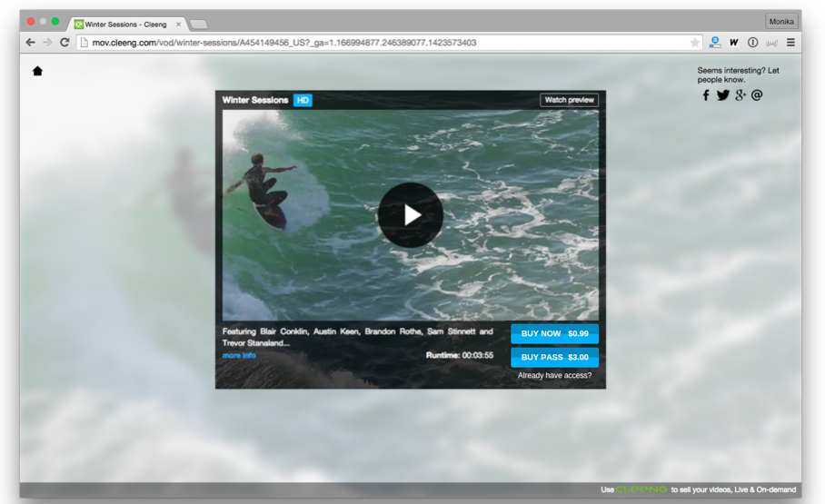Click the 'Featuring Blair Conklin' description text
The width and height of the screenshot is (825, 504).
click(x=357, y=337)
